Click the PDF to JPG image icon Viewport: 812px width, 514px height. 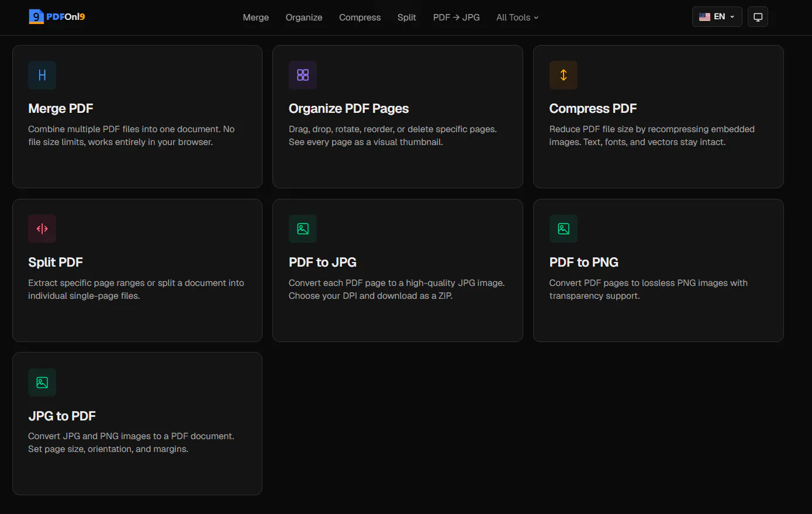click(303, 229)
